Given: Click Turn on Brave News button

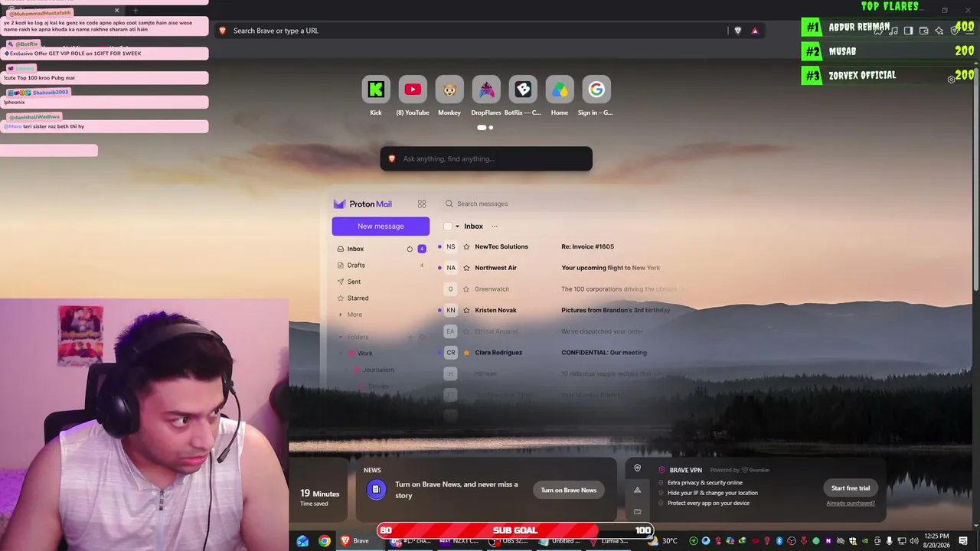Looking at the screenshot, I should click(569, 491).
